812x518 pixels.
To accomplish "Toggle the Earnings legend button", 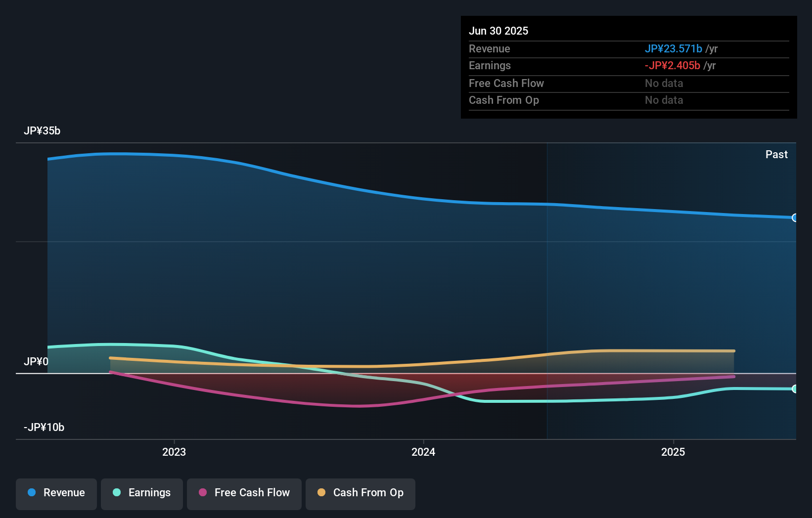I will click(x=142, y=494).
